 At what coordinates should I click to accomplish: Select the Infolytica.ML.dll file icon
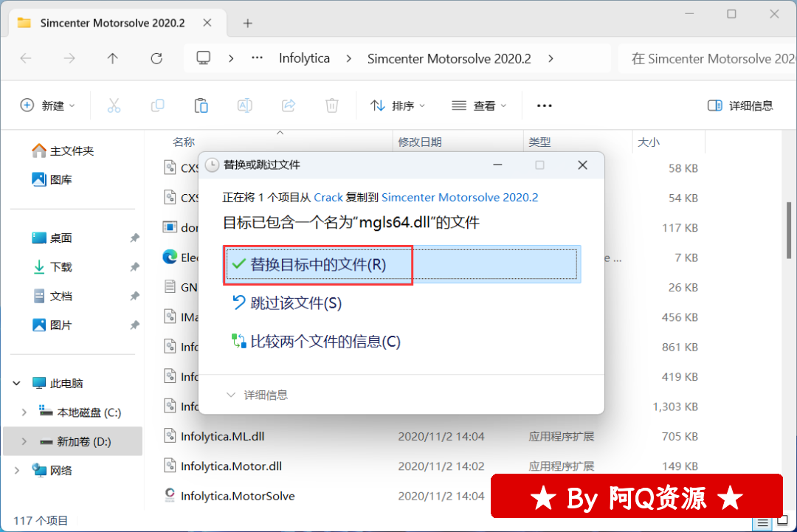click(x=170, y=436)
